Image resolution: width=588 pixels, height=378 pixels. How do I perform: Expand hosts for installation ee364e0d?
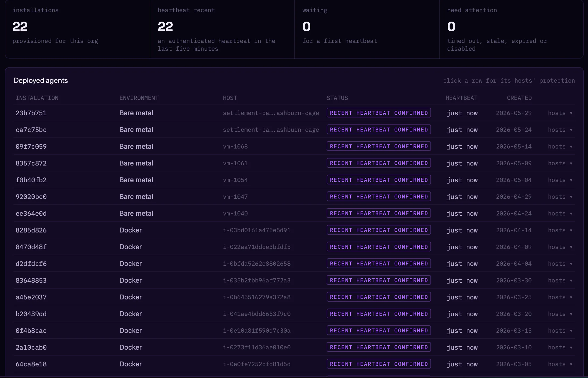tap(560, 214)
